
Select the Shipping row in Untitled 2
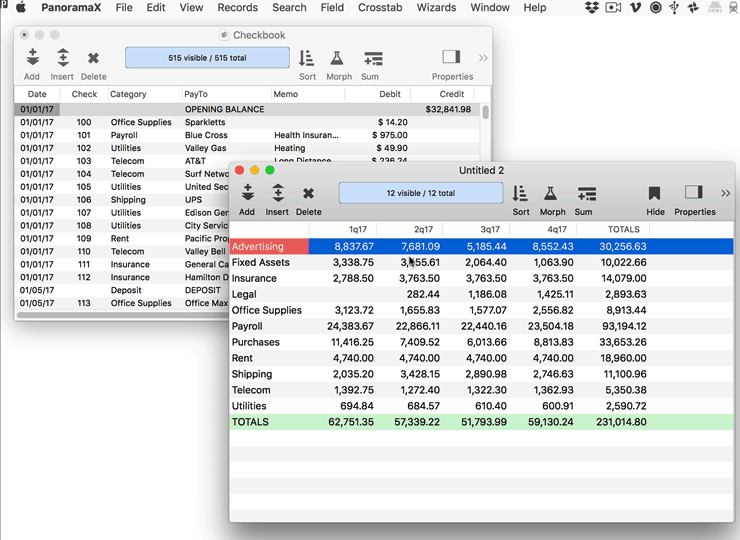(481, 374)
